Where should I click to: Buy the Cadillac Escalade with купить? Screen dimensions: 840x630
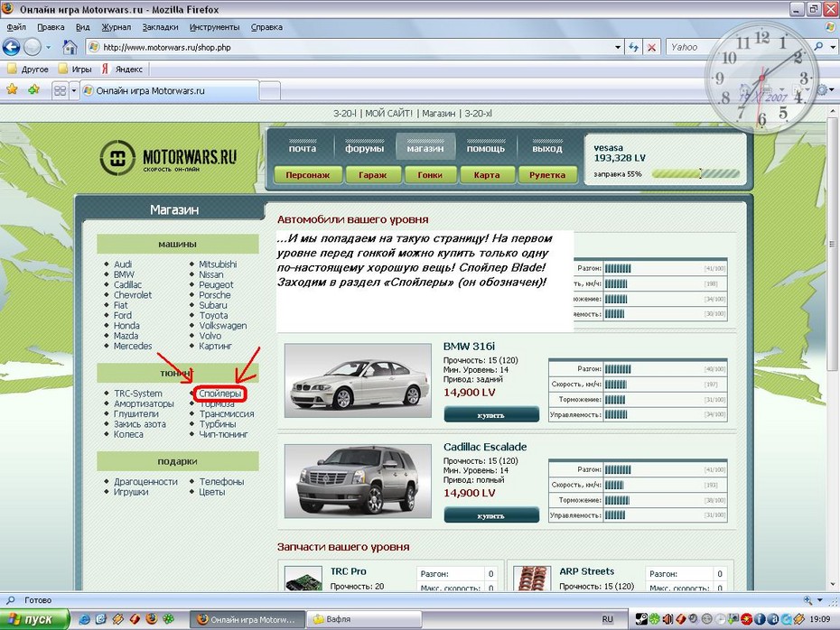[491, 514]
